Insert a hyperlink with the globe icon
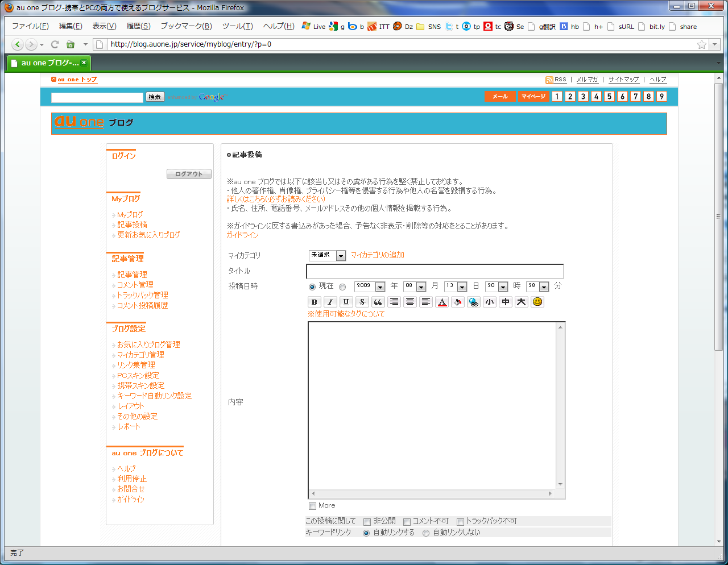 [x=474, y=302]
